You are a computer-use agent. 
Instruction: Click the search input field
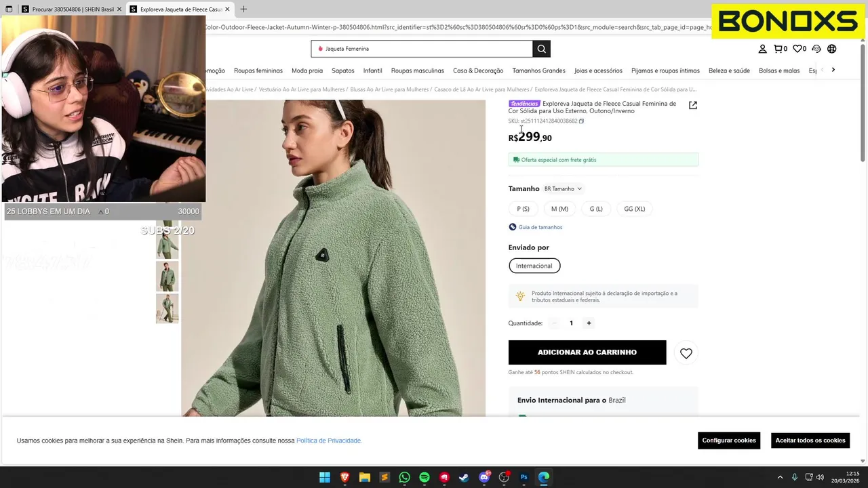pos(422,49)
